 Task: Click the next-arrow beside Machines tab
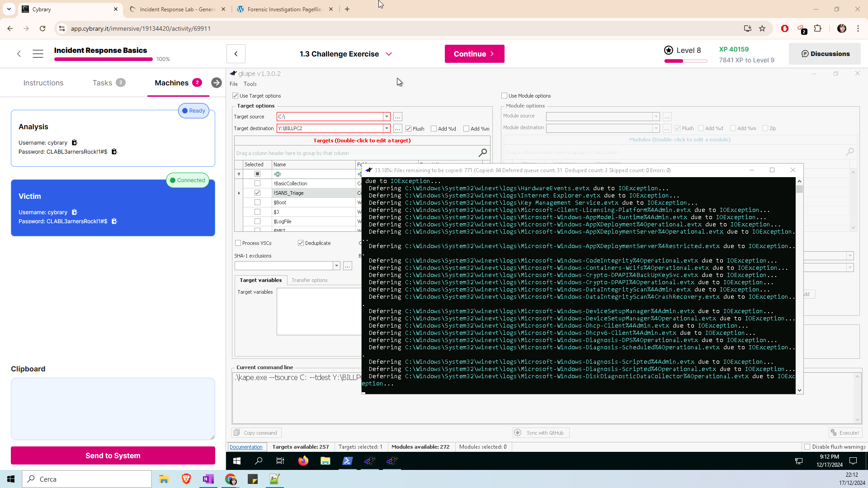(217, 83)
